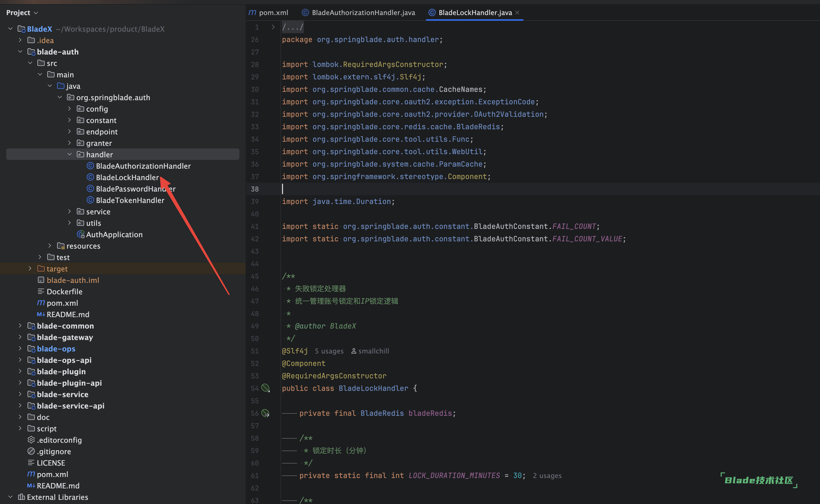Close the BladeLockHandler.java tab
Image resolution: width=820 pixels, height=504 pixels.
(x=517, y=13)
